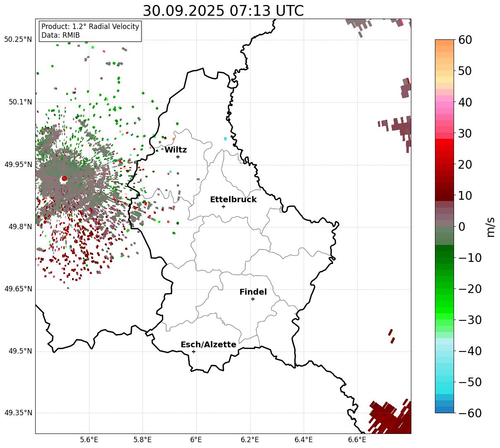This screenshot has height=448, width=500.
Task: Click the latitude label 49.35°N
Action: point(18,413)
